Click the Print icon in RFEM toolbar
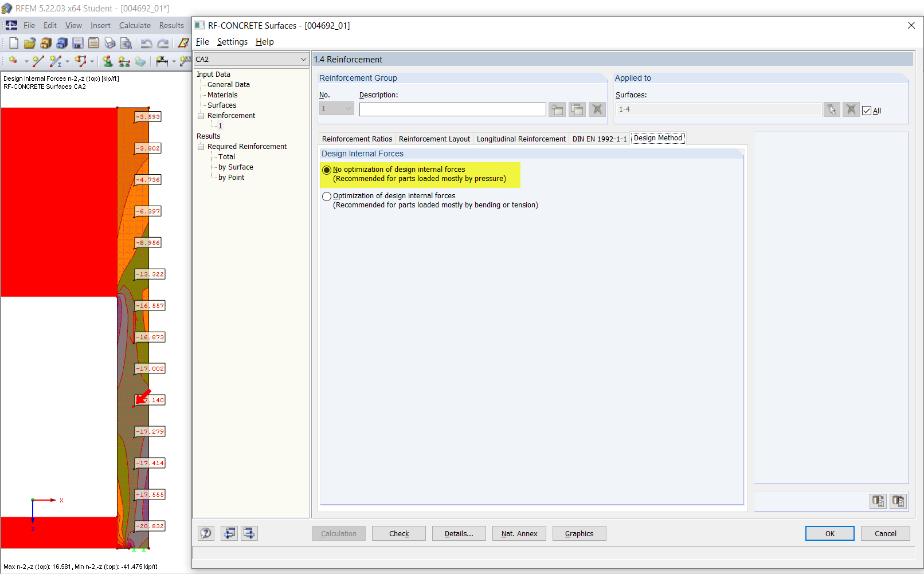 [x=110, y=43]
